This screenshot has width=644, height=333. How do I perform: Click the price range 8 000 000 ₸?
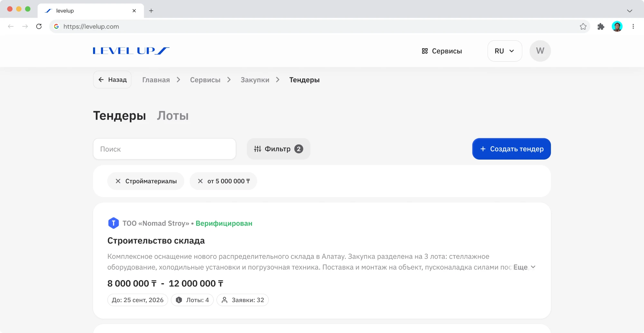point(132,283)
